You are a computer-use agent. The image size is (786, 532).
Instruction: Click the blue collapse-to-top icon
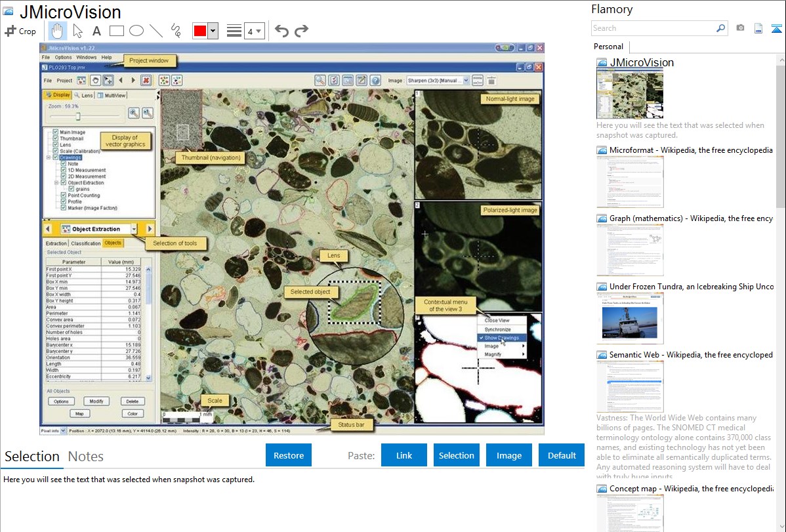tap(776, 28)
